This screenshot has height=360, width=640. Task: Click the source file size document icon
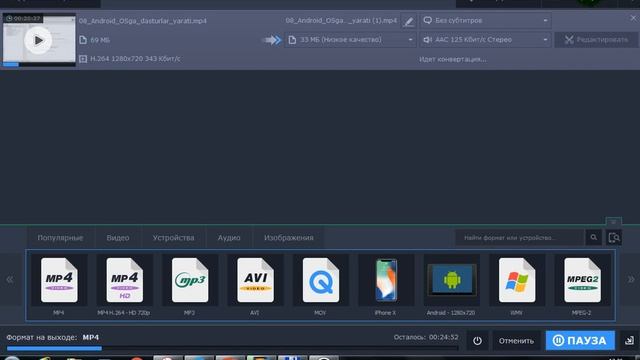83,40
